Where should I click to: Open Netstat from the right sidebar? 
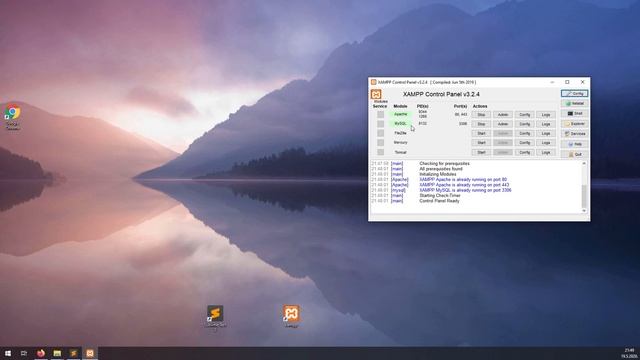tap(574, 104)
